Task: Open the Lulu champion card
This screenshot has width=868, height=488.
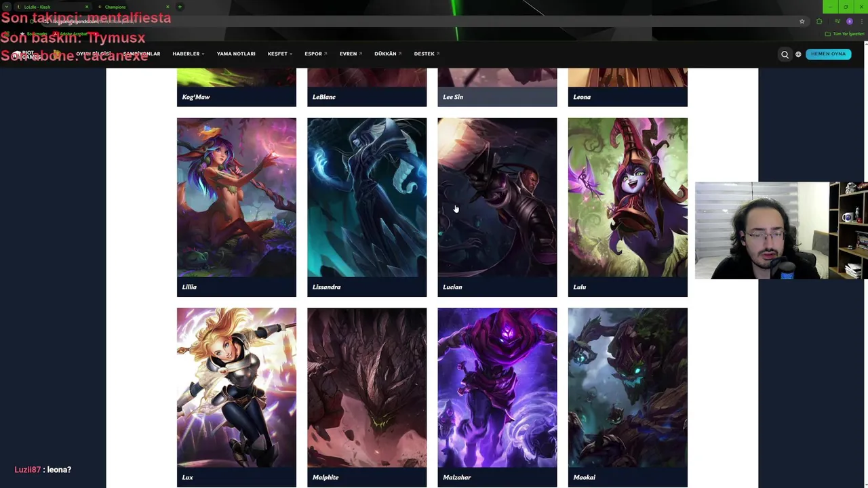Action: click(x=627, y=207)
